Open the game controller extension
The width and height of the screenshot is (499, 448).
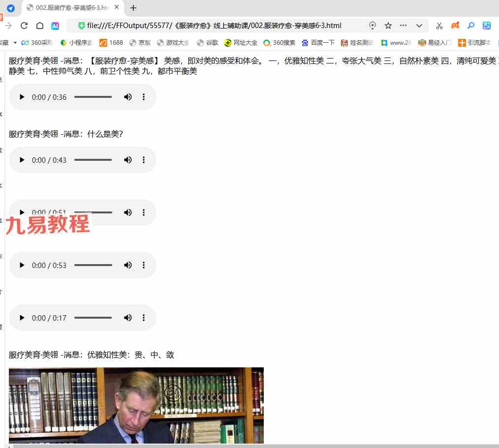pos(455,26)
